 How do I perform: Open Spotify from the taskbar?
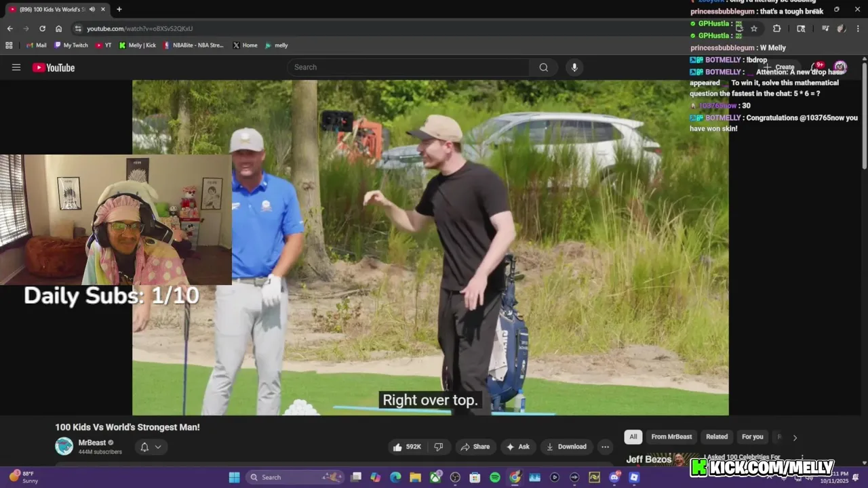(495, 477)
